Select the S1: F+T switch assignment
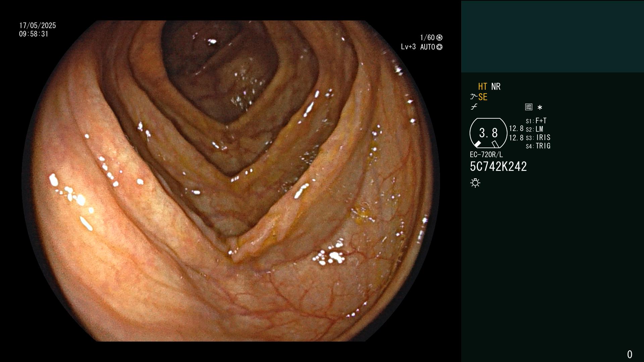This screenshot has width=644, height=362. [x=536, y=121]
